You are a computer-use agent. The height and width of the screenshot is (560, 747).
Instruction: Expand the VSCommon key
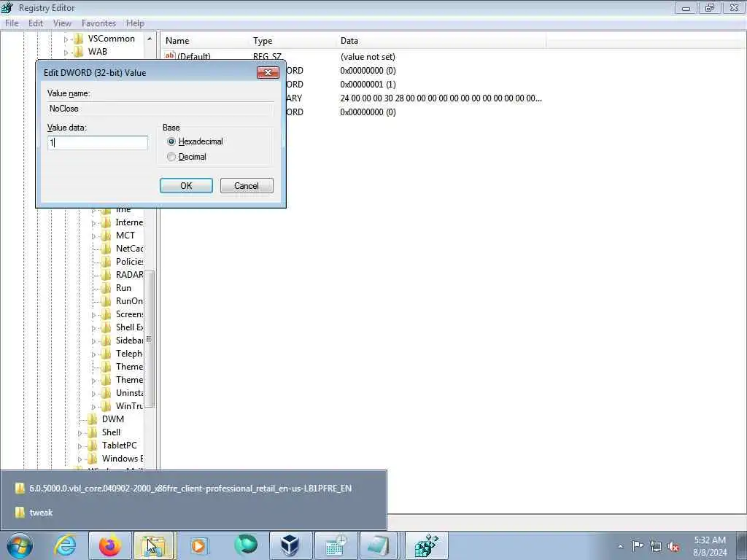(x=66, y=39)
